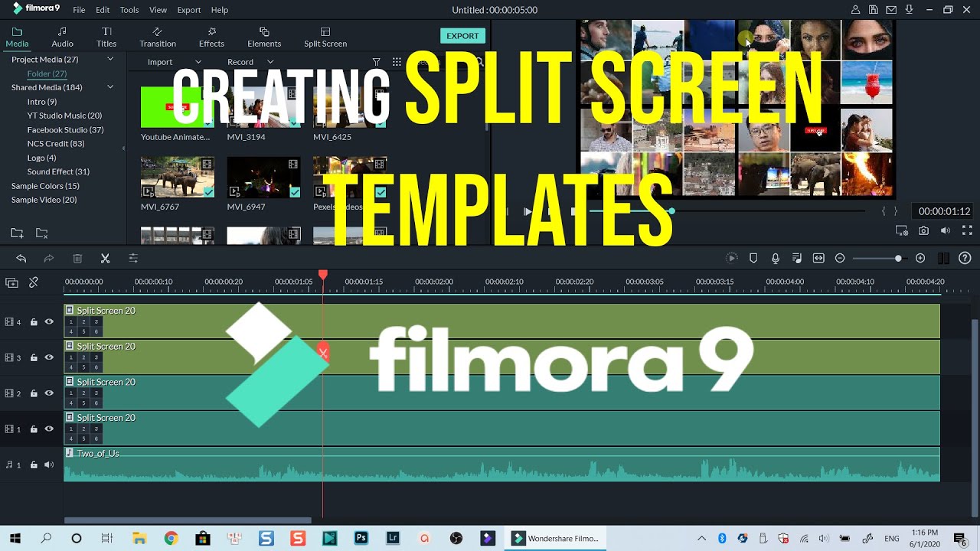980x551 pixels.
Task: Click the Render Preview icon in timeline toolbar
Action: tap(732, 259)
